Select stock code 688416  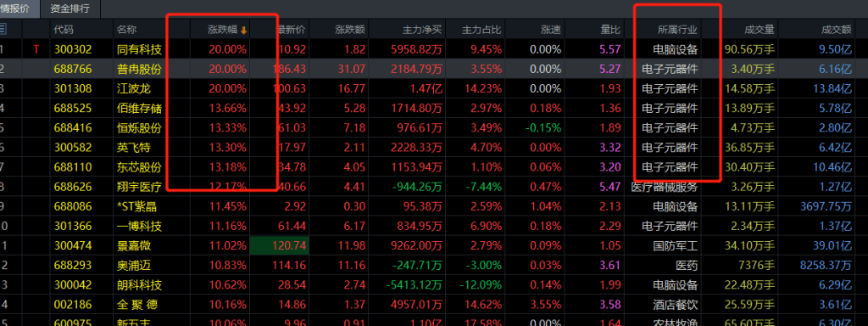point(73,128)
